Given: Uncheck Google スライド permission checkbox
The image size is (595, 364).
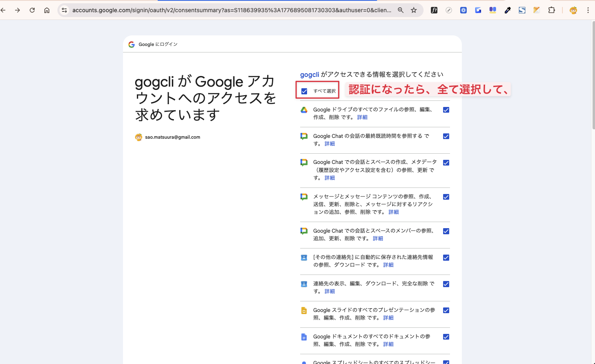Looking at the screenshot, I should point(446,310).
